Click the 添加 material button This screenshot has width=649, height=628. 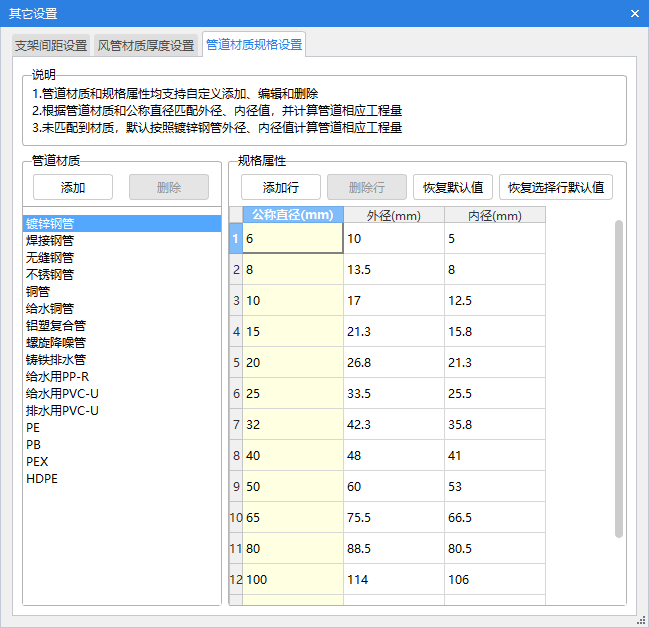(73, 187)
